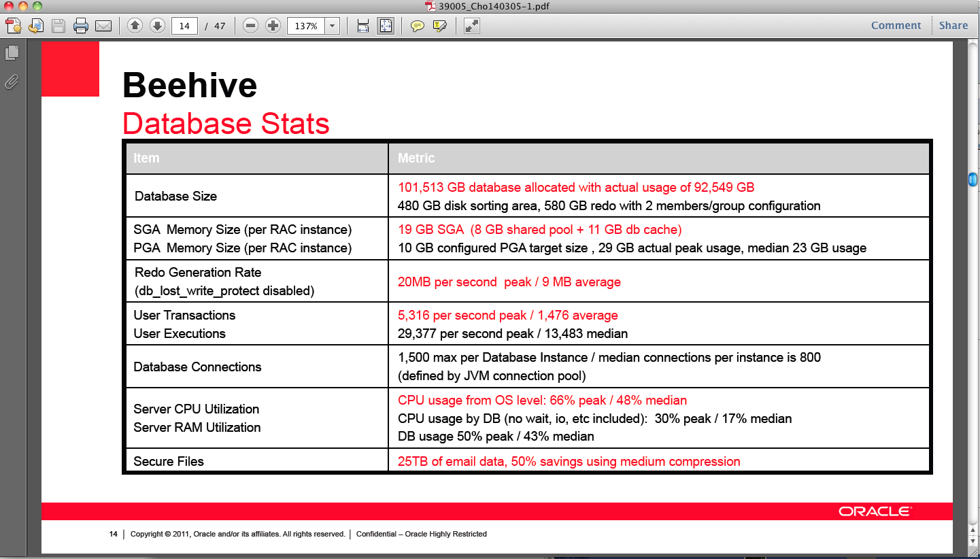Click '10 GB configured PGA target size' line
The height and width of the screenshot is (559, 980).
click(632, 248)
